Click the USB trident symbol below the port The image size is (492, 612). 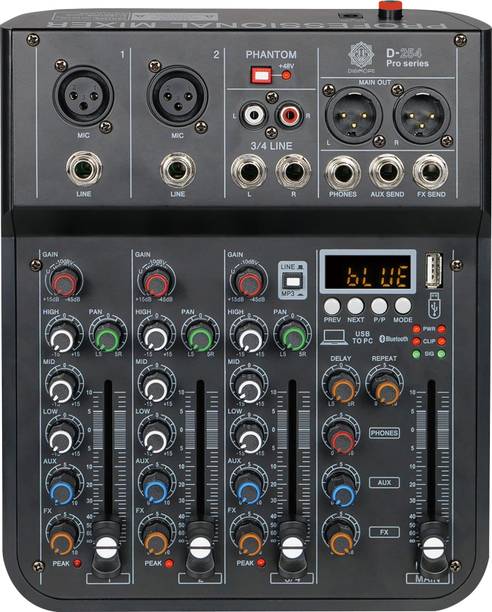tap(434, 305)
